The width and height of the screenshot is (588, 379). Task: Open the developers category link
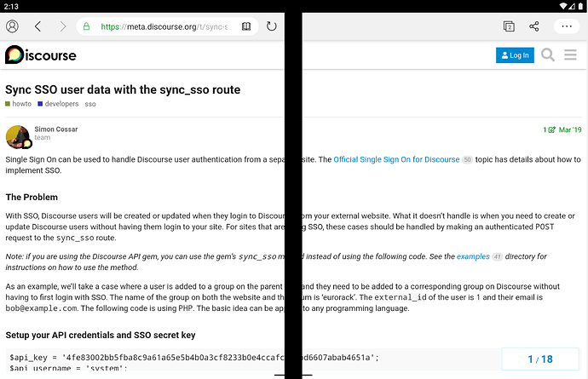pyautogui.click(x=58, y=104)
